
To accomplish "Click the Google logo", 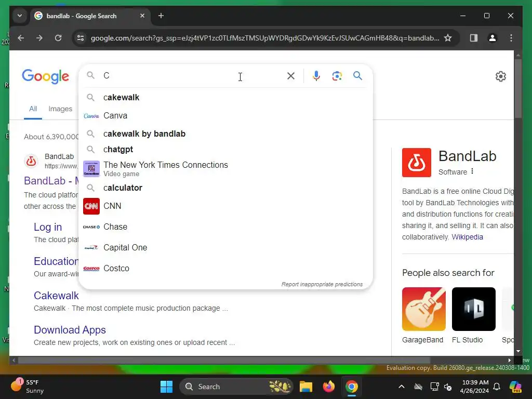I will [46, 76].
